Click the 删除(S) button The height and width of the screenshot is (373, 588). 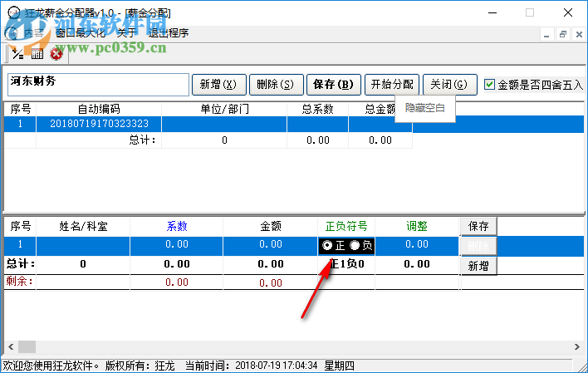pos(276,85)
